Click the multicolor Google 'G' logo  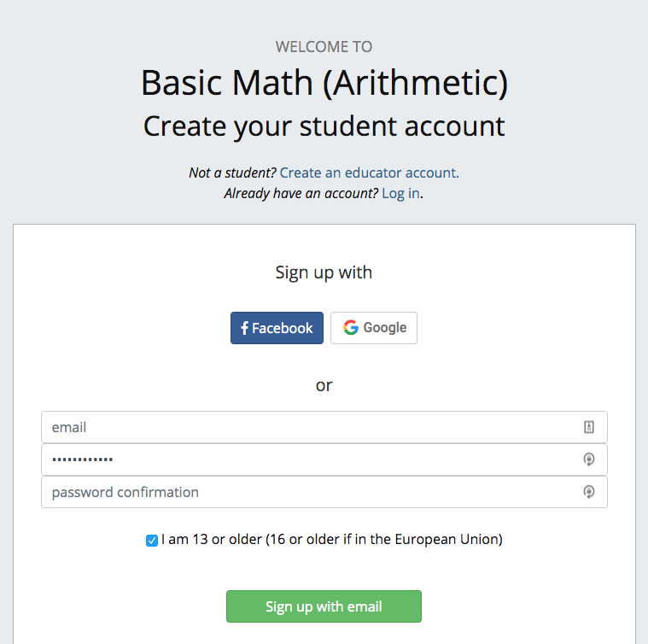pos(350,327)
